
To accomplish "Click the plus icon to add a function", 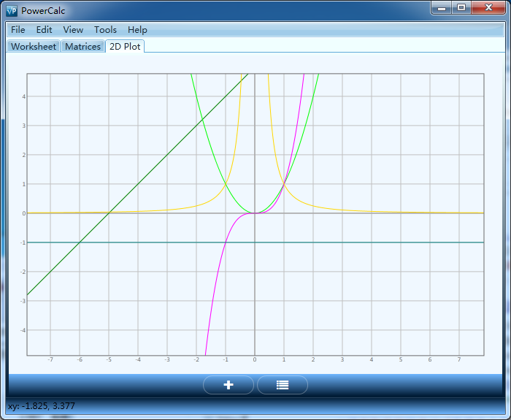I will pyautogui.click(x=228, y=385).
